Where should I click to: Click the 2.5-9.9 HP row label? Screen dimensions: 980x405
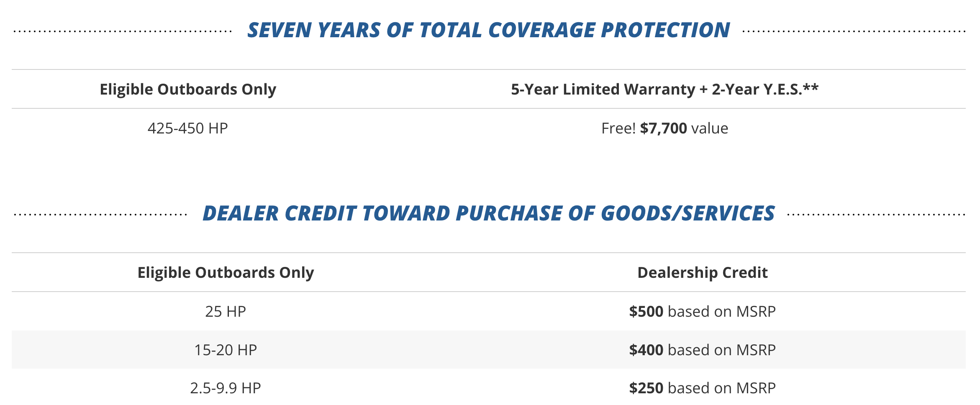click(226, 388)
